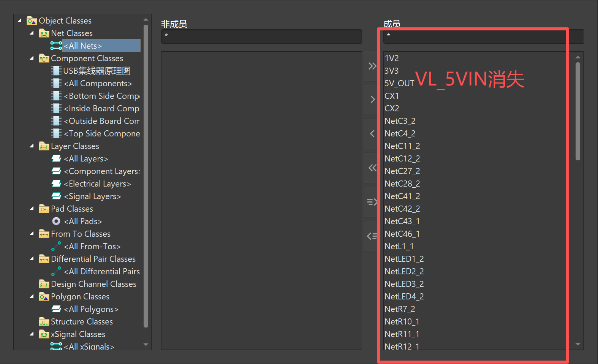Select net 1V2 in member list
This screenshot has height=364, width=598.
(x=392, y=58)
